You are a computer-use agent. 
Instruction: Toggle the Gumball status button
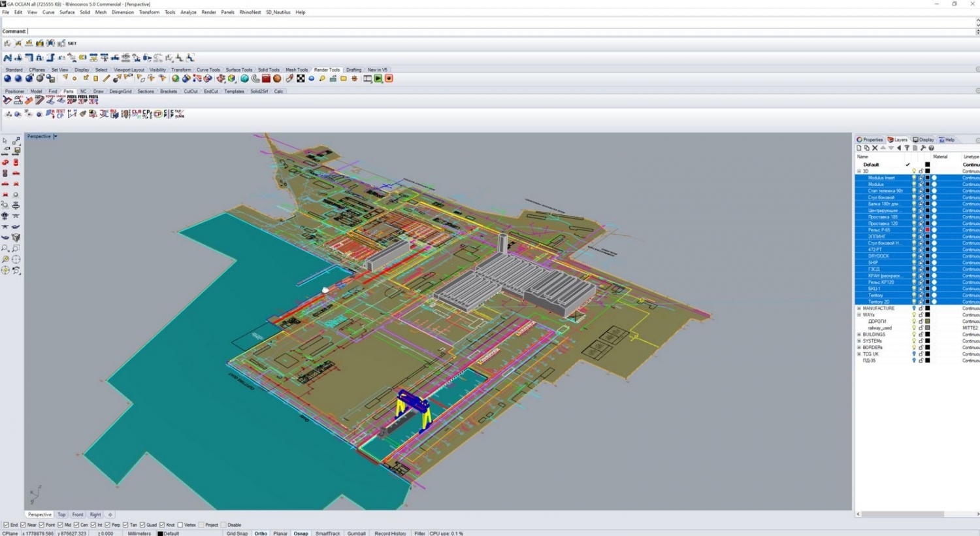pos(356,533)
